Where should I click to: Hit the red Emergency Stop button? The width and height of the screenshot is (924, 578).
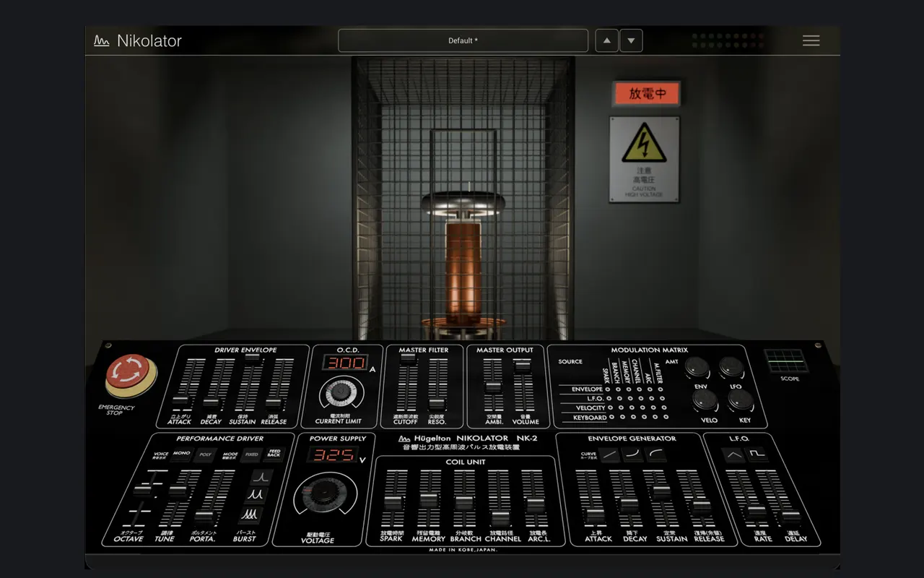131,375
